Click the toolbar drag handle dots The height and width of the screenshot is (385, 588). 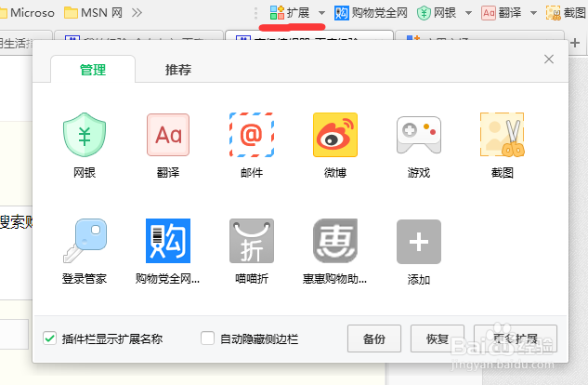(x=256, y=14)
